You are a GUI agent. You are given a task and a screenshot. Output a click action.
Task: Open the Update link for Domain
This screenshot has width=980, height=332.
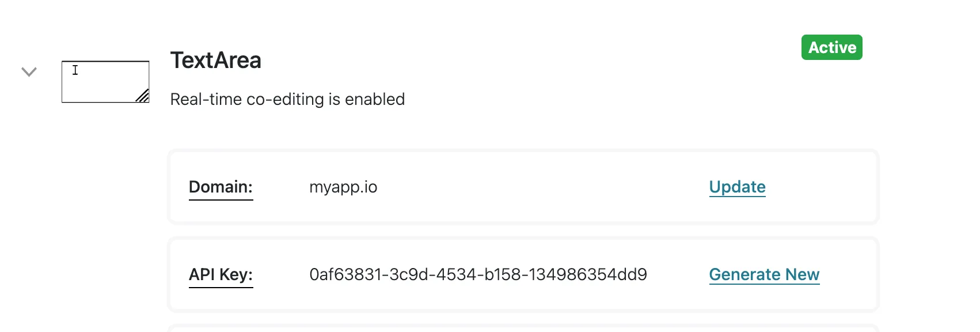click(x=737, y=187)
